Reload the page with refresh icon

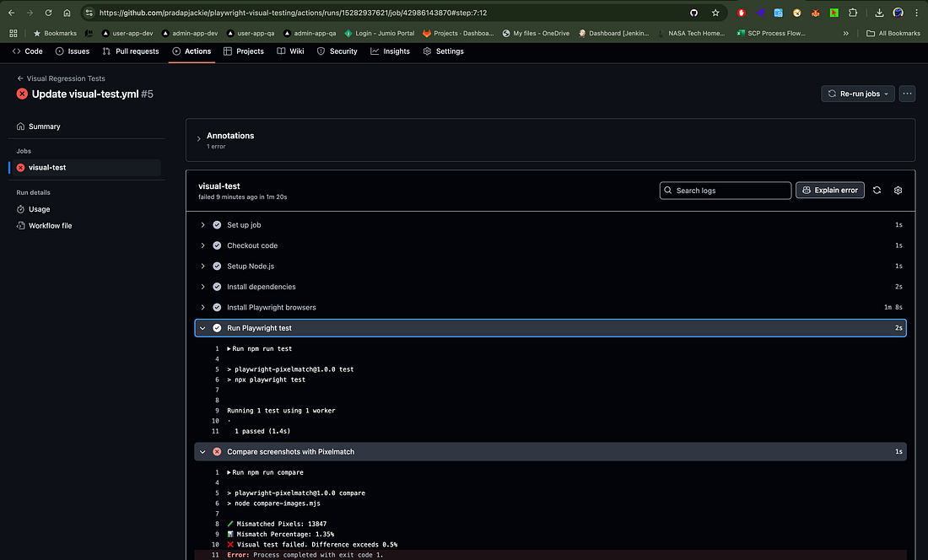49,13
